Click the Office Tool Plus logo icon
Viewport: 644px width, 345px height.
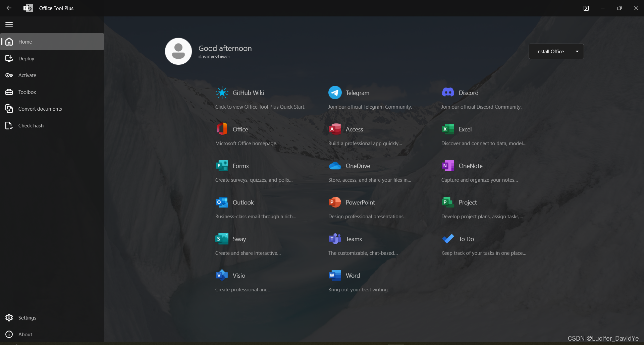[28, 8]
